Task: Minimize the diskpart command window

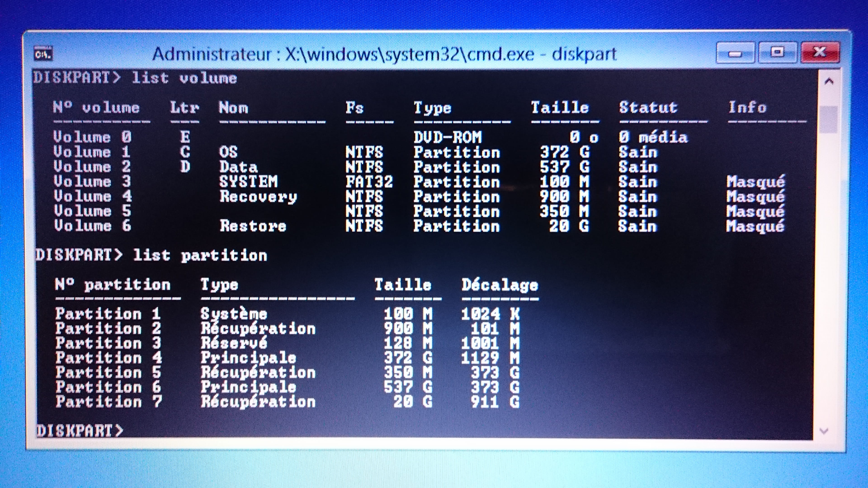Action: click(x=735, y=53)
